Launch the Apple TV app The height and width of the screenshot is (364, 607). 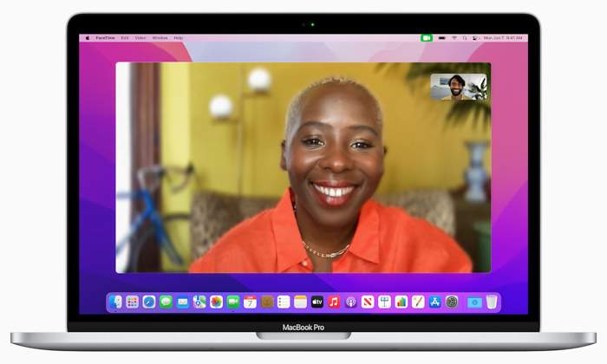click(317, 302)
